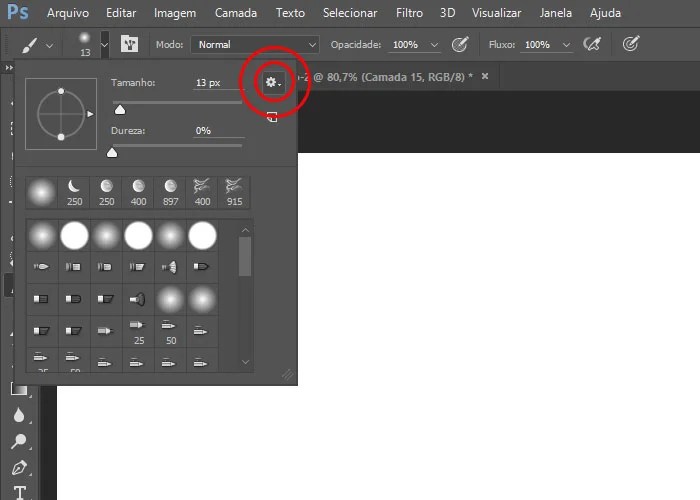Select the last hard round preset in row

(x=202, y=235)
